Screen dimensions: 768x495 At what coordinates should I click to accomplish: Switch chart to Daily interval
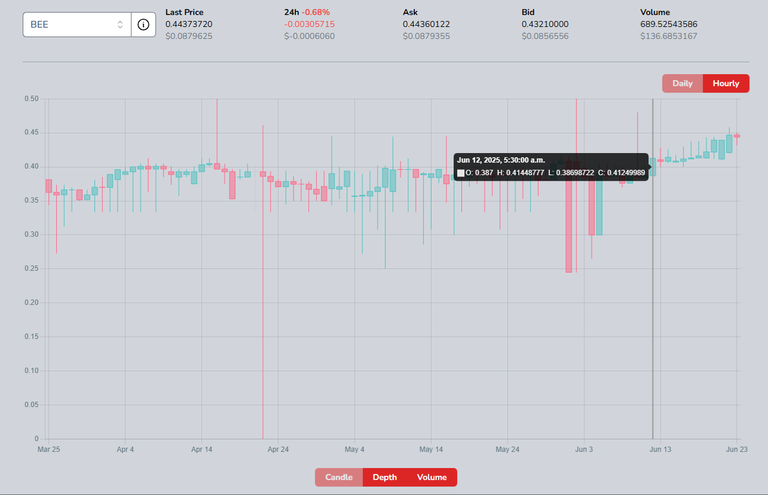(682, 83)
